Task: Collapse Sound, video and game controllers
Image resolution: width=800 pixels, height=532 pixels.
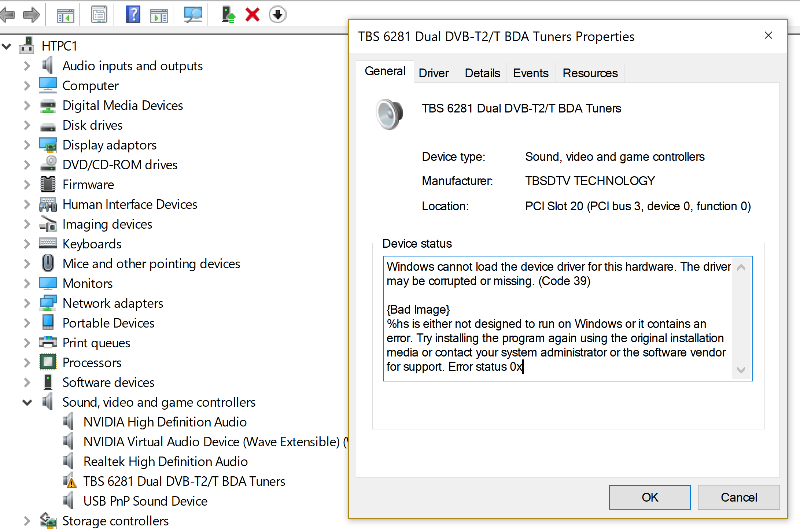Action: [x=27, y=403]
